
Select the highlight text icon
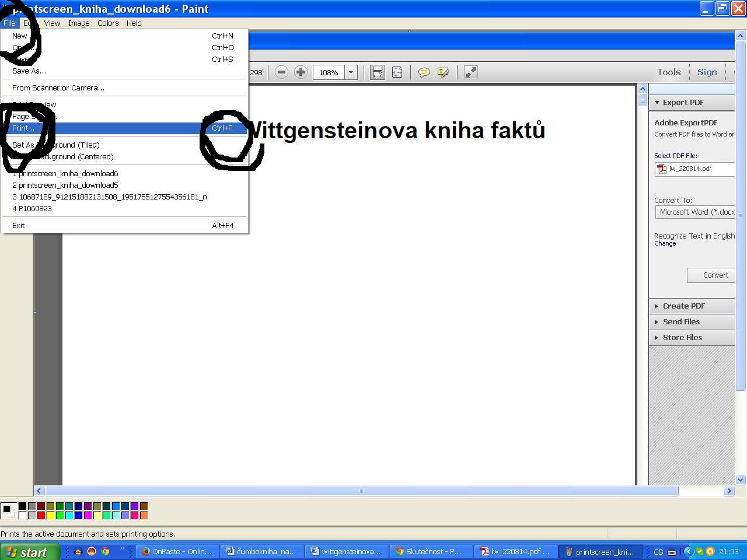(x=444, y=72)
